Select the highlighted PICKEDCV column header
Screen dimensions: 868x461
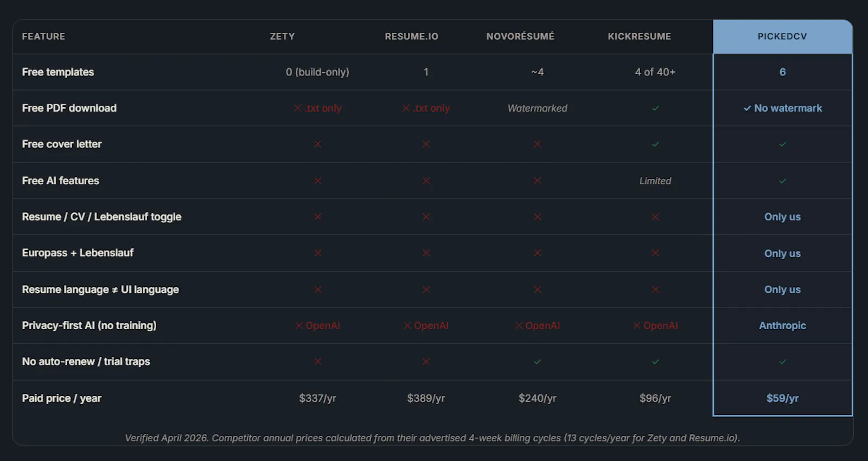(782, 36)
